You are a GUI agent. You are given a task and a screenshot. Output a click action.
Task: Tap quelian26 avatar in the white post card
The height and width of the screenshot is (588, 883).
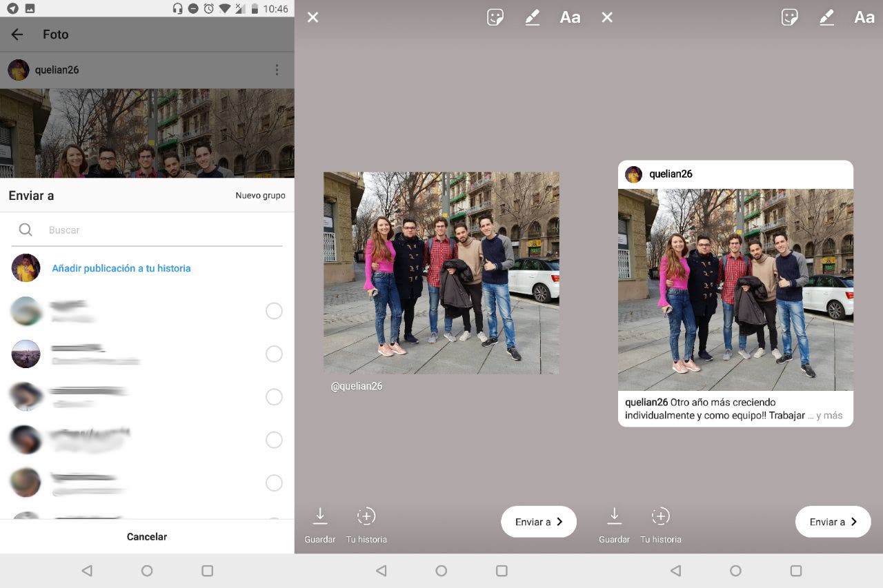(x=633, y=174)
